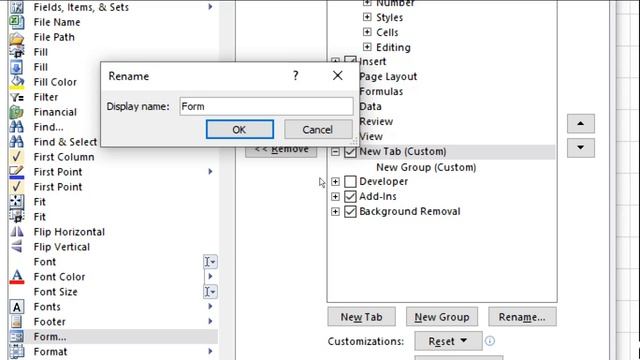Click the Fields, Items, & Sets icon
This screenshot has height=360, width=640.
[16, 7]
